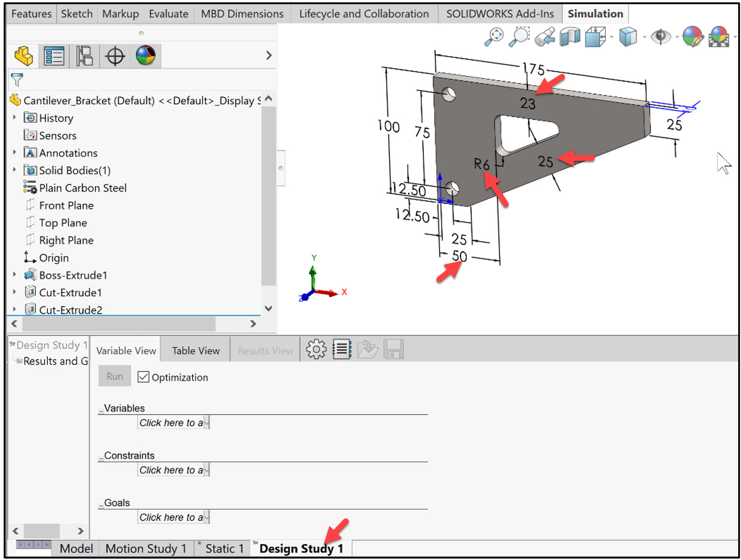The image size is (741, 560).
Task: Open the MBD Dimensions ribbon tab
Action: click(x=241, y=14)
